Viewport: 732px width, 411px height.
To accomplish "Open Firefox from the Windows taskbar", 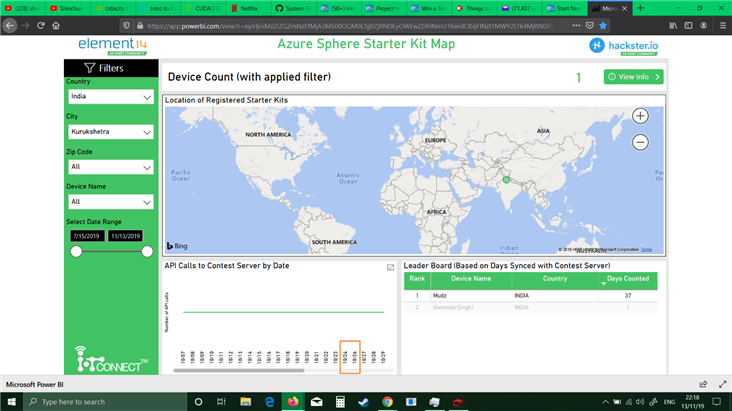I will pyautogui.click(x=293, y=402).
